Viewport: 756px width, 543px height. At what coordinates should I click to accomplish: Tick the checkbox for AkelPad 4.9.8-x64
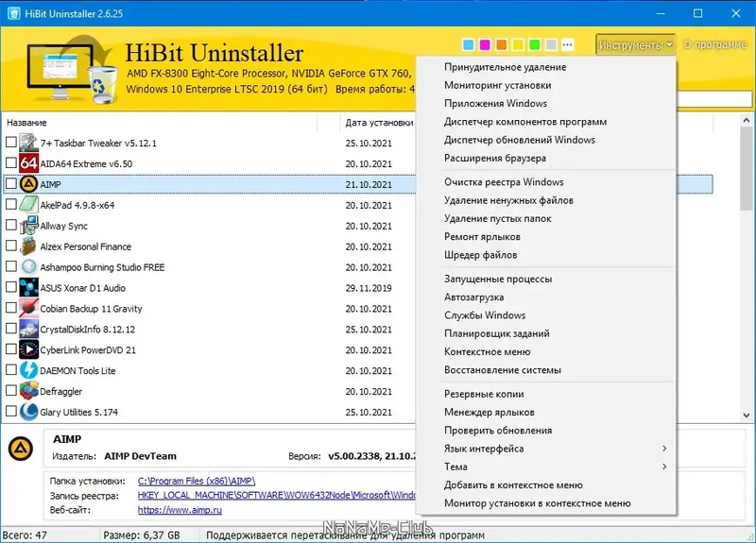(11, 204)
